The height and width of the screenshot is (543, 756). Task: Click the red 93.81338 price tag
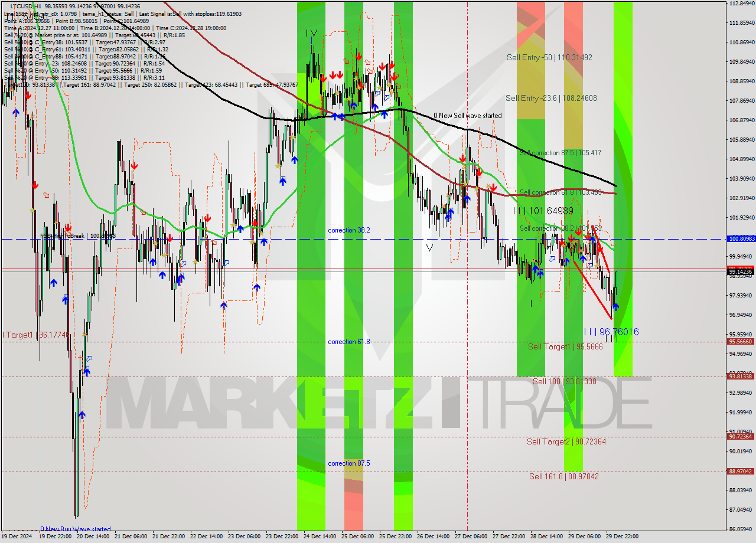(x=741, y=377)
